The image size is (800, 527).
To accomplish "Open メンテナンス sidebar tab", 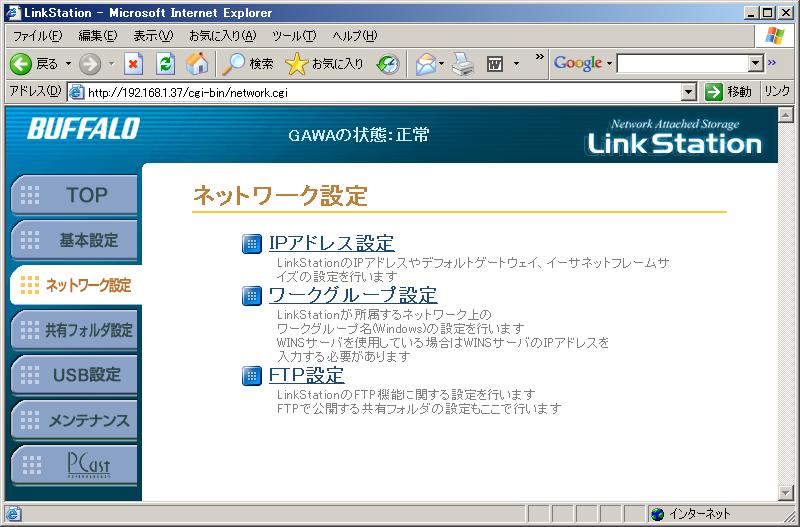I will pyautogui.click(x=74, y=420).
